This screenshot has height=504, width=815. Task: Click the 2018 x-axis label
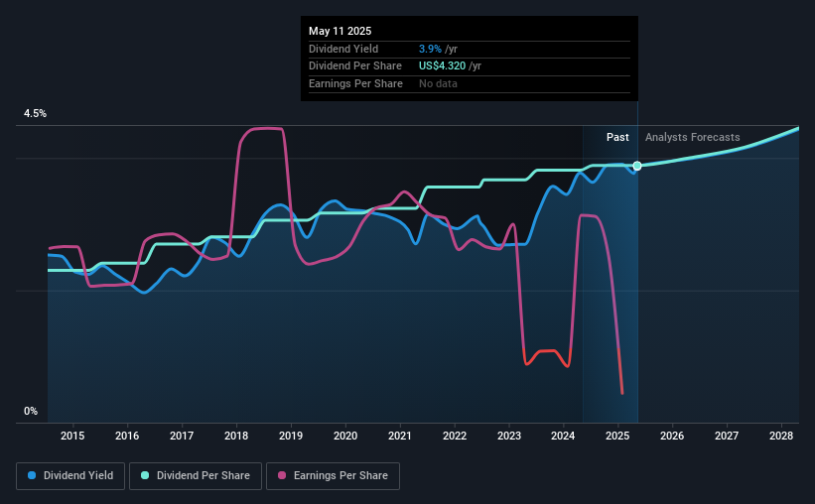(x=236, y=436)
